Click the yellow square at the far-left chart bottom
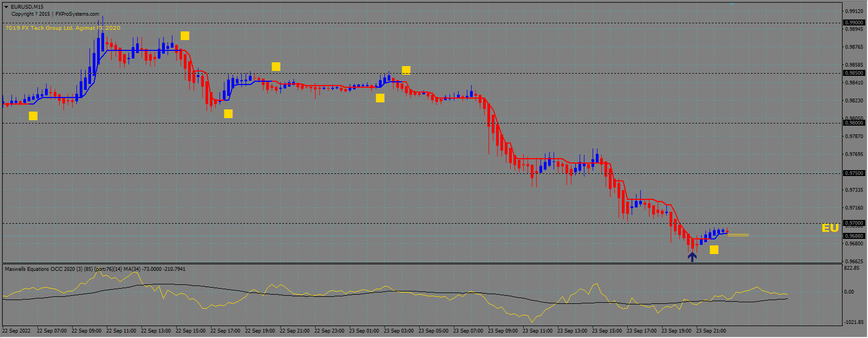Screen dimensions: 868x338 [x=33, y=116]
